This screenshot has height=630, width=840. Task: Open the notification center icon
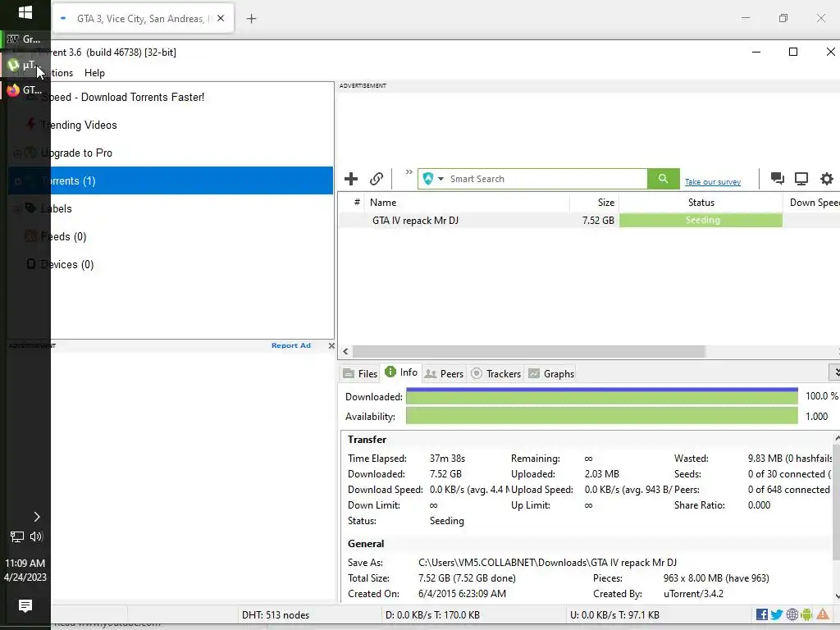(x=25, y=605)
